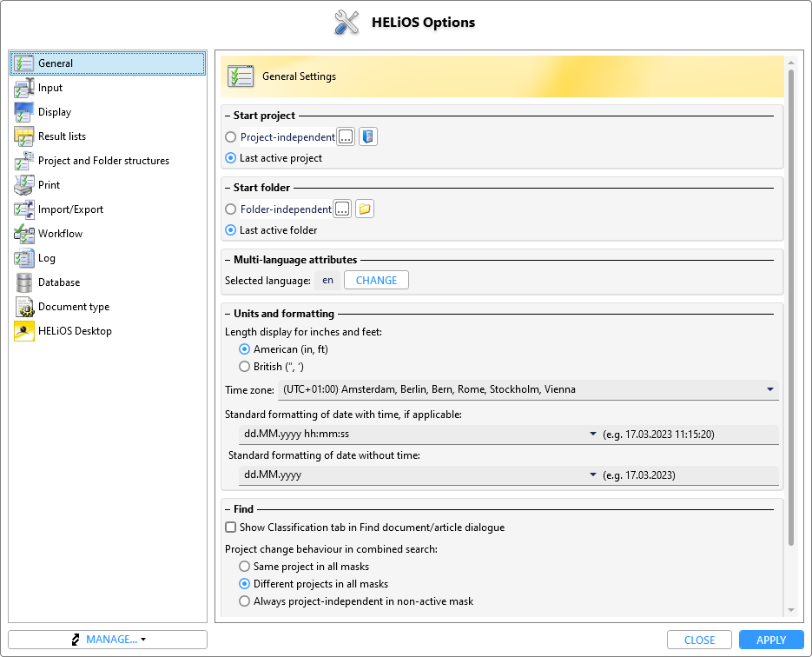812x657 pixels.
Task: Collapse the Start project section
Action: 228,116
